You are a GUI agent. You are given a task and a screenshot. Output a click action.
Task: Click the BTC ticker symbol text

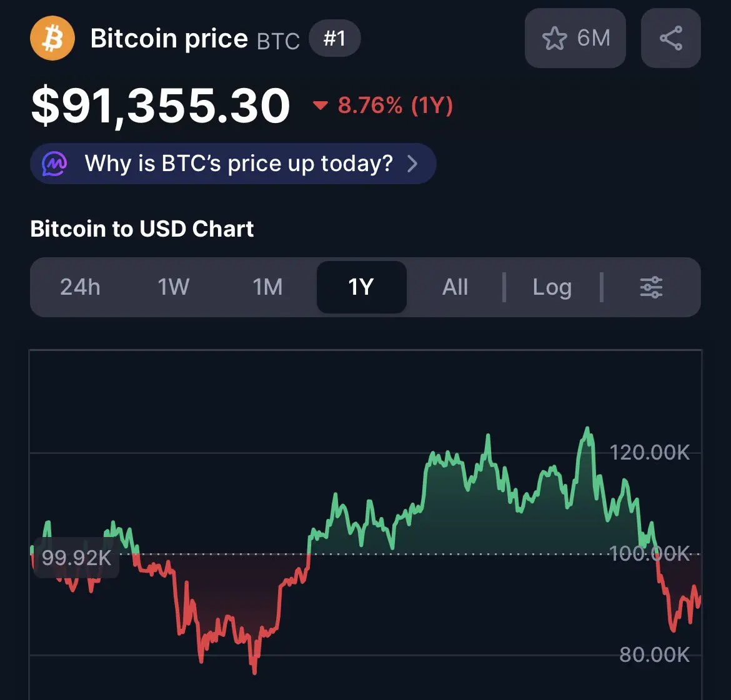click(x=278, y=41)
